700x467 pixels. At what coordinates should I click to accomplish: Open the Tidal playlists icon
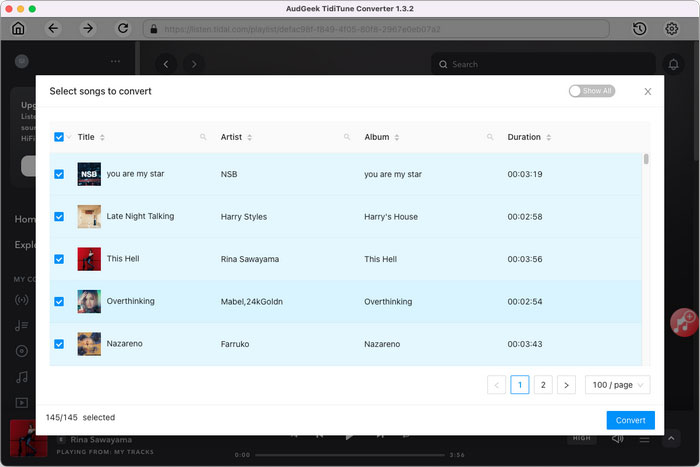tap(21, 325)
